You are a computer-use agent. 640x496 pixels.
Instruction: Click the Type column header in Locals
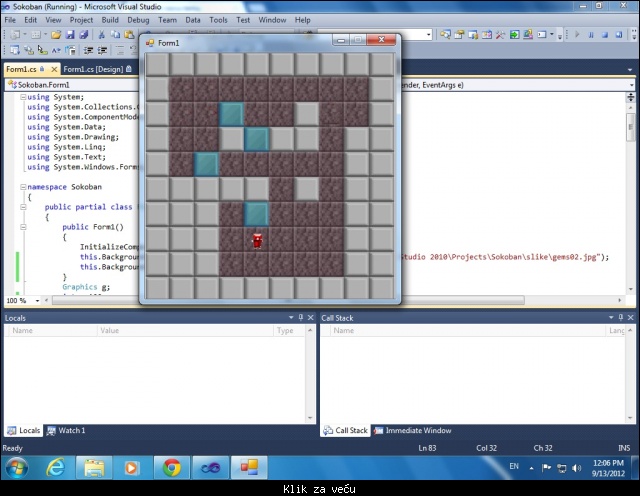pyautogui.click(x=289, y=330)
